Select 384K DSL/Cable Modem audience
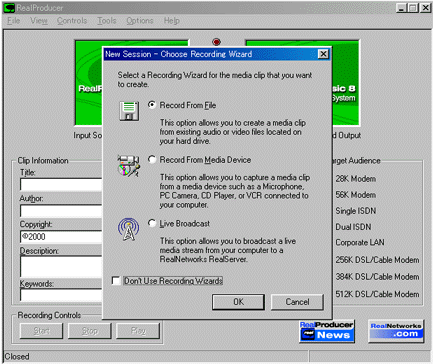The width and height of the screenshot is (433, 364). tap(377, 277)
